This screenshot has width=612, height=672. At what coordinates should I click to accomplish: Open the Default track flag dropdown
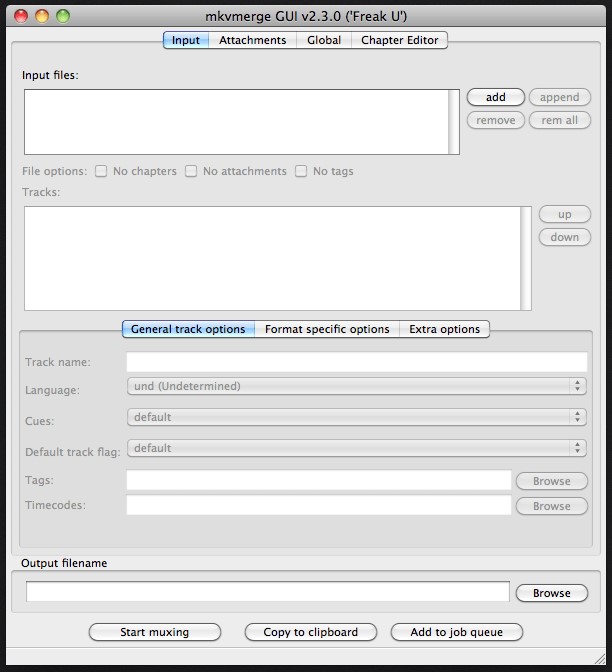pos(356,448)
